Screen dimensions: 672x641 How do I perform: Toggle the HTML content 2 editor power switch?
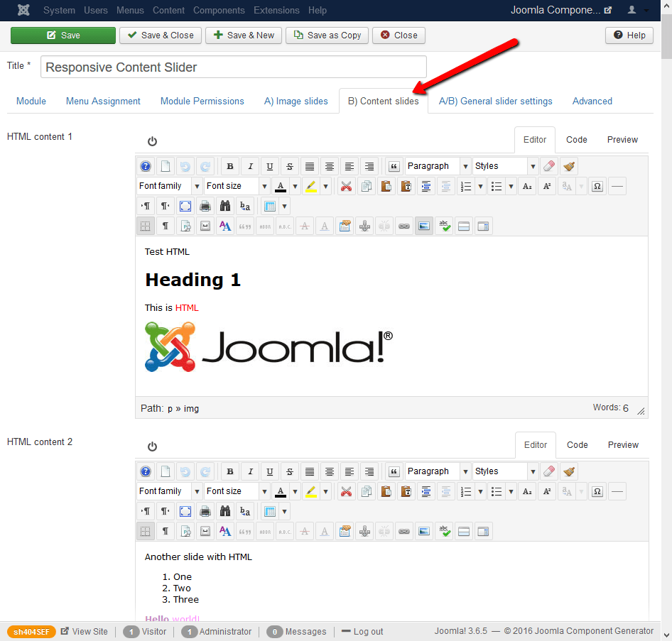click(x=152, y=446)
